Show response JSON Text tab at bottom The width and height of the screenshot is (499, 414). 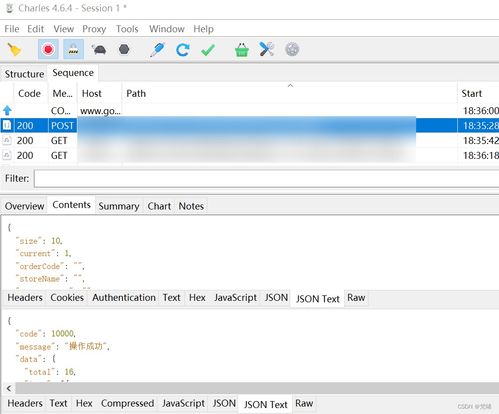pos(265,404)
